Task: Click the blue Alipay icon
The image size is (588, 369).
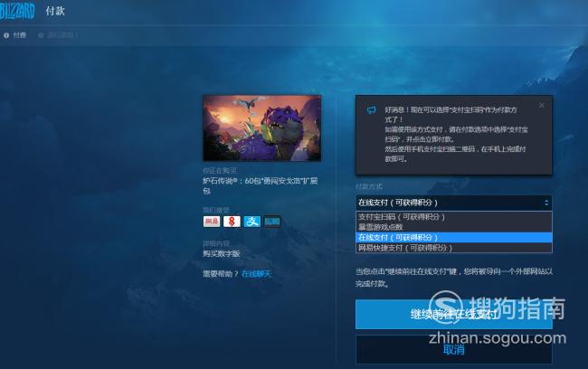Action: (252, 222)
